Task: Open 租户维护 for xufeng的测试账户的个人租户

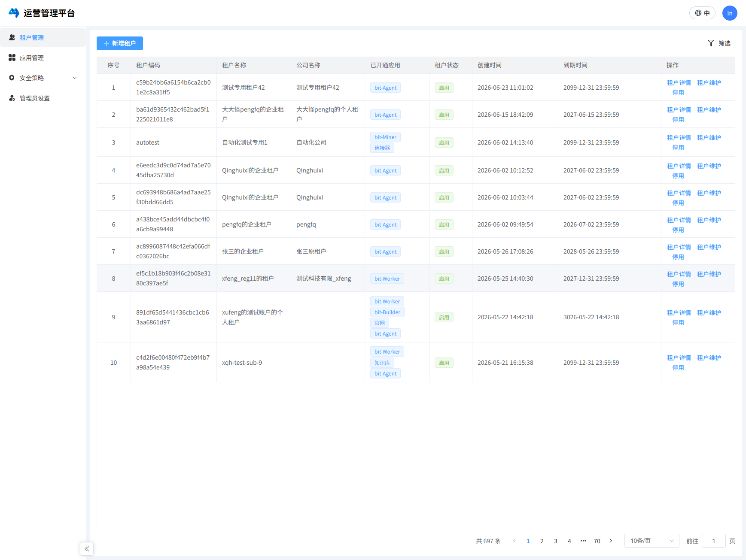Action: (x=709, y=312)
